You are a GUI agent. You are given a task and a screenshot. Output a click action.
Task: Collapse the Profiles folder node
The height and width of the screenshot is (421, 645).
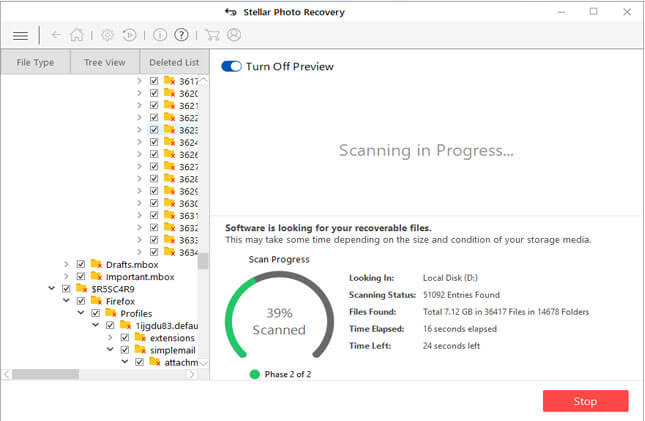[80, 313]
